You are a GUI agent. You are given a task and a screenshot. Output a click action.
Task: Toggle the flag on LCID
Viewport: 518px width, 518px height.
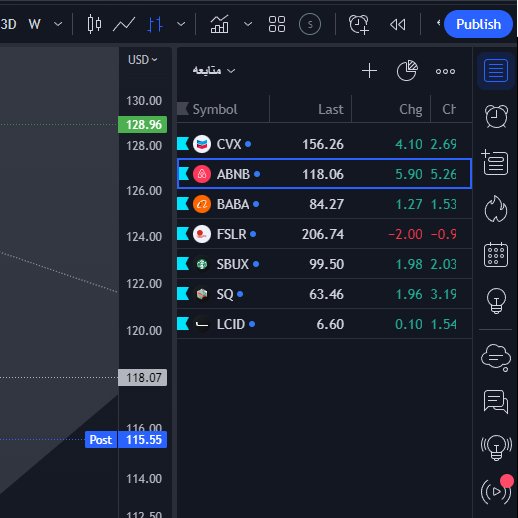[183, 324]
